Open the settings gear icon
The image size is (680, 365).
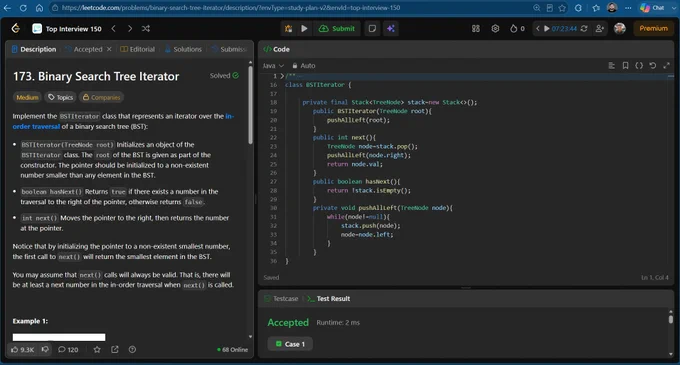[495, 29]
